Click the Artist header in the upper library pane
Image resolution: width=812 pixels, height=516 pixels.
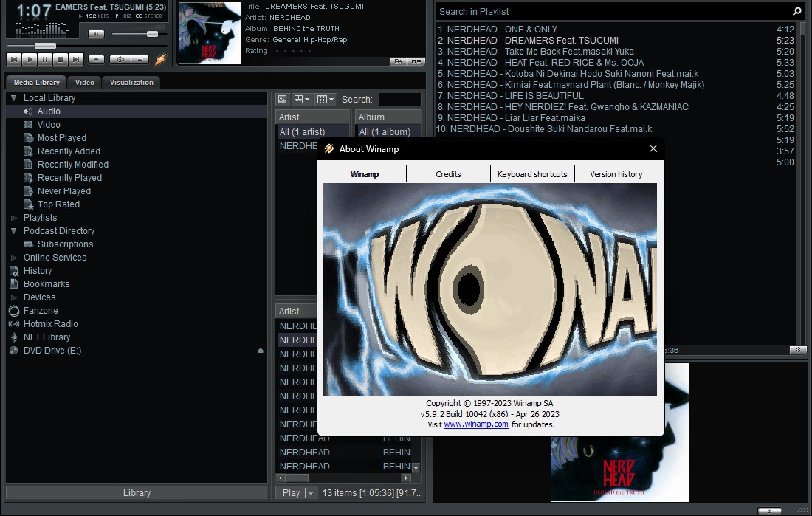click(312, 117)
